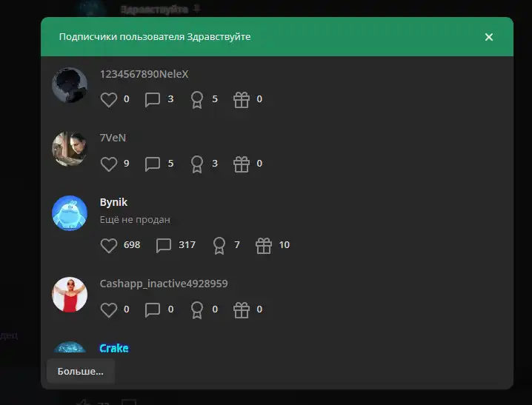The height and width of the screenshot is (405, 532).
Task: Click the comment icon in 1234567890NeleX row
Action: 153,100
